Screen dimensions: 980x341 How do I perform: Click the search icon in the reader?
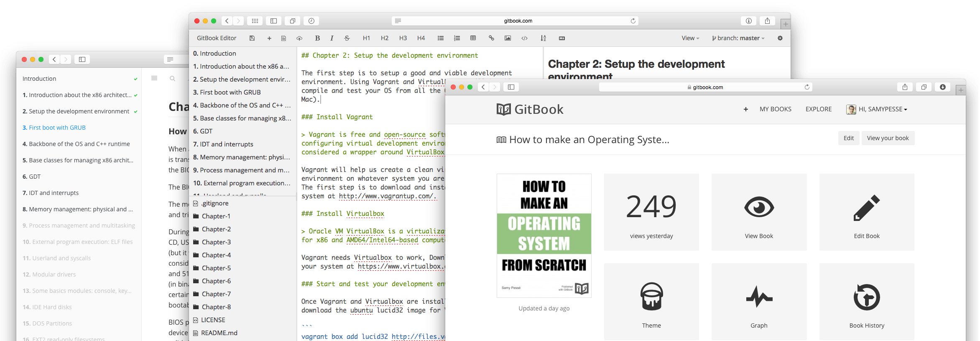172,78
